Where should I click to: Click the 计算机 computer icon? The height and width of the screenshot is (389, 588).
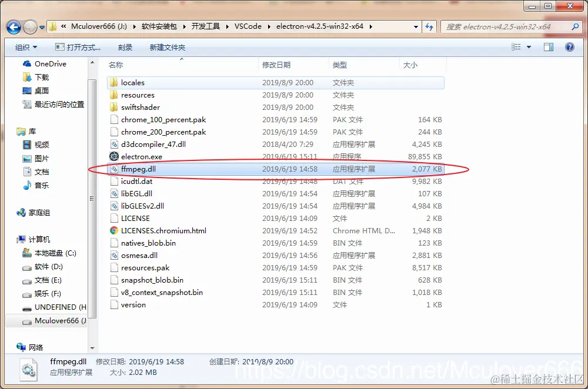click(x=21, y=239)
